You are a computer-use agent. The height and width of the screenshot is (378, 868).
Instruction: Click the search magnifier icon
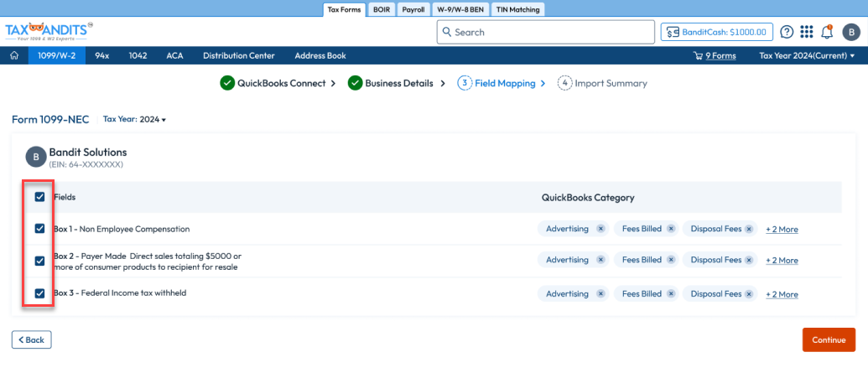[x=447, y=32]
